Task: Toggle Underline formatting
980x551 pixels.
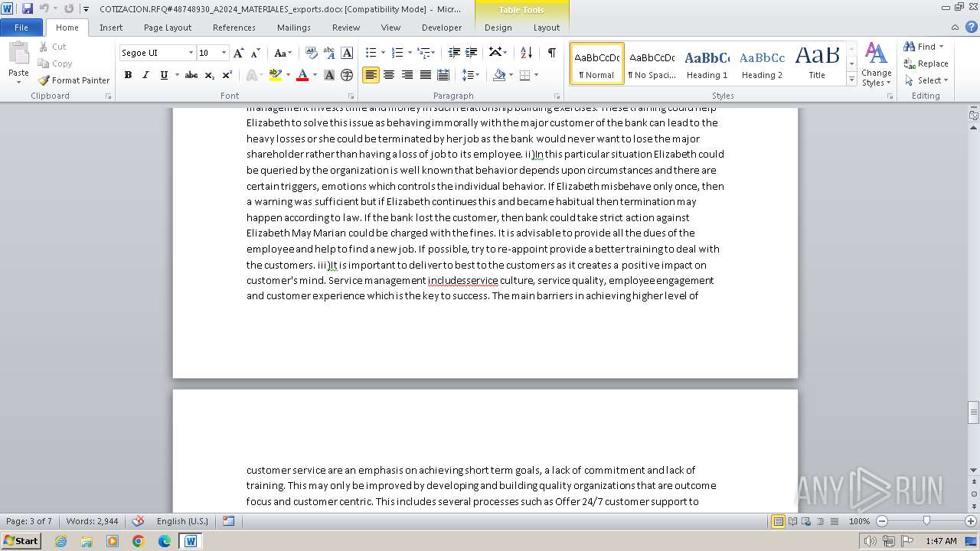Action: click(164, 75)
